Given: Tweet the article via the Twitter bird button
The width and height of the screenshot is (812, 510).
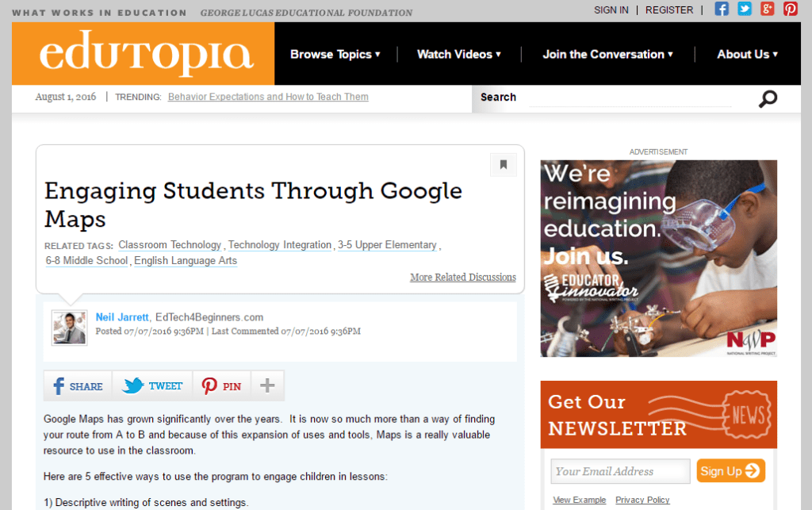Looking at the screenshot, I should (151, 385).
